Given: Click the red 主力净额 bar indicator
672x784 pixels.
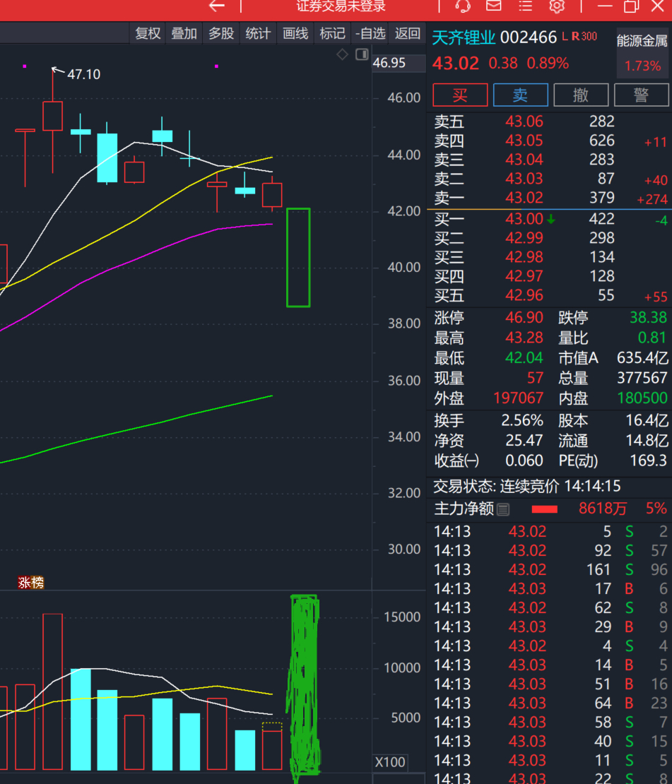Looking at the screenshot, I should click(544, 509).
